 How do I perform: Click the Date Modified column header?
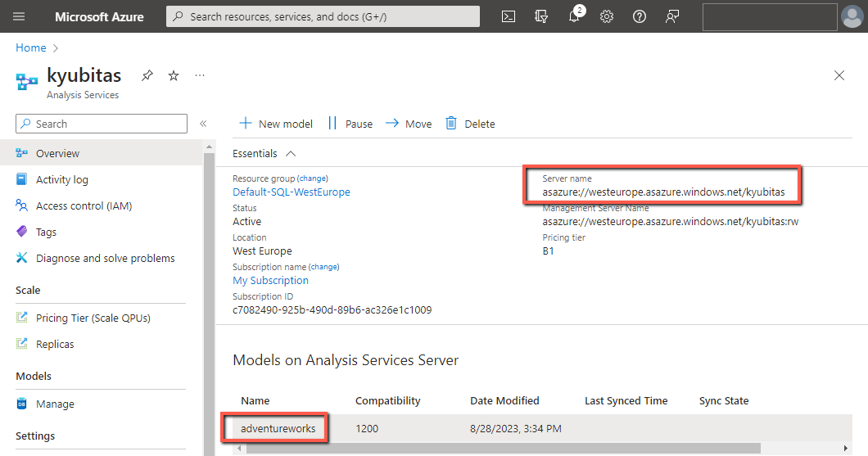click(x=504, y=400)
